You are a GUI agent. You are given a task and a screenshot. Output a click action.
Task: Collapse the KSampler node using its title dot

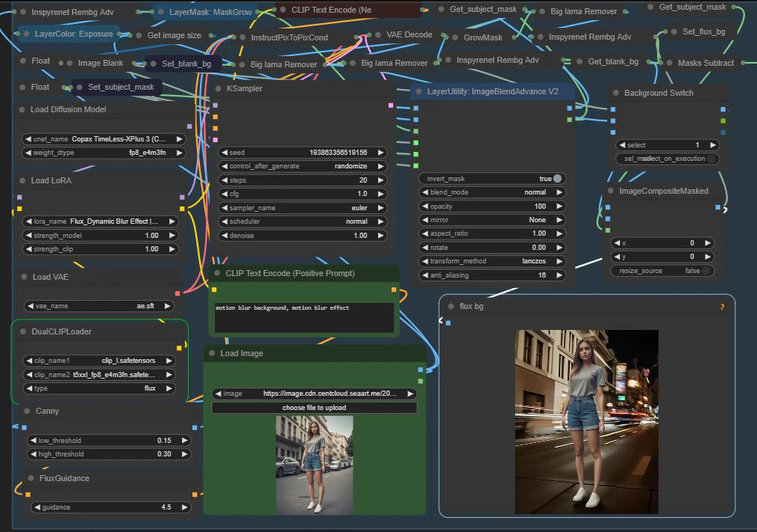click(218, 89)
